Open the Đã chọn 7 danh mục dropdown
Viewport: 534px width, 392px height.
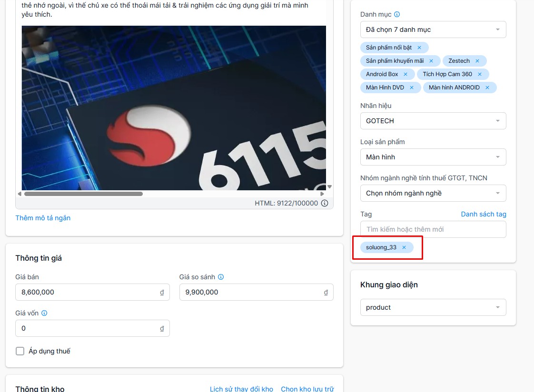click(433, 29)
